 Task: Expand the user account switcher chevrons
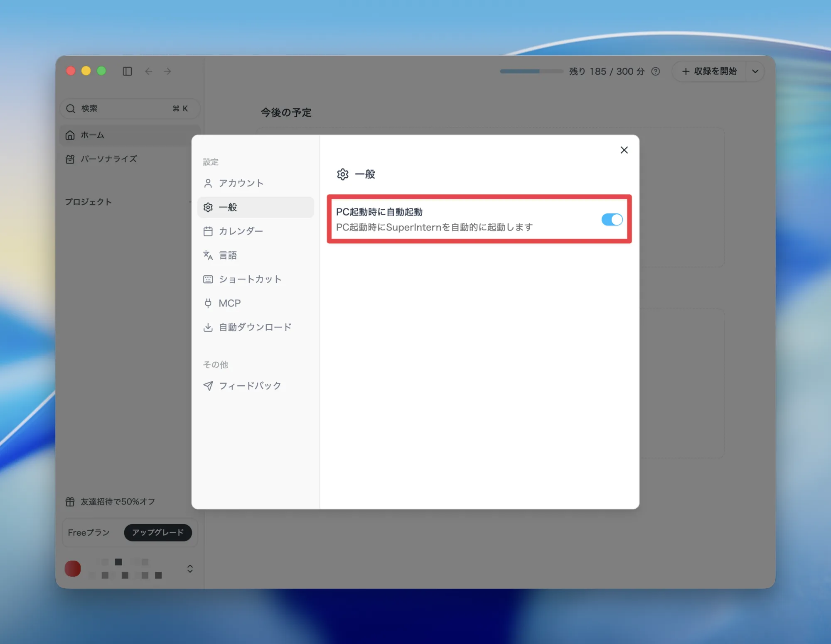(x=190, y=568)
